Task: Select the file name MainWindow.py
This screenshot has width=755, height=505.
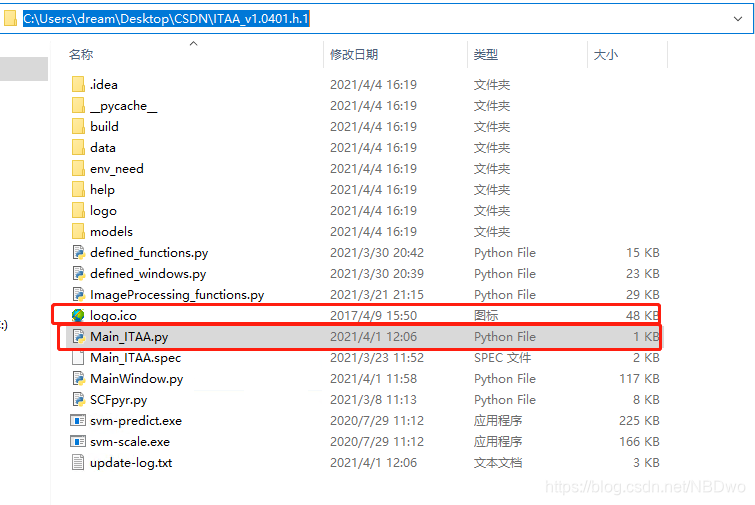Action: [137, 379]
